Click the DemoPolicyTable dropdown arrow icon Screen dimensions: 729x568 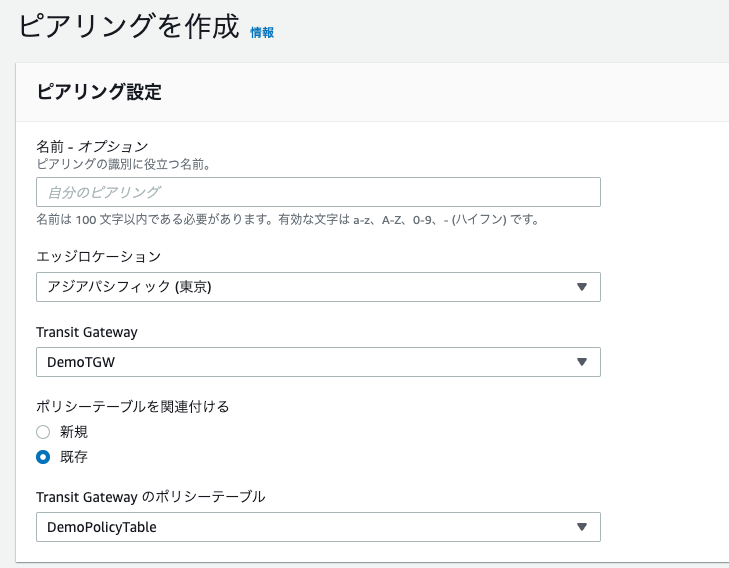(x=582, y=527)
